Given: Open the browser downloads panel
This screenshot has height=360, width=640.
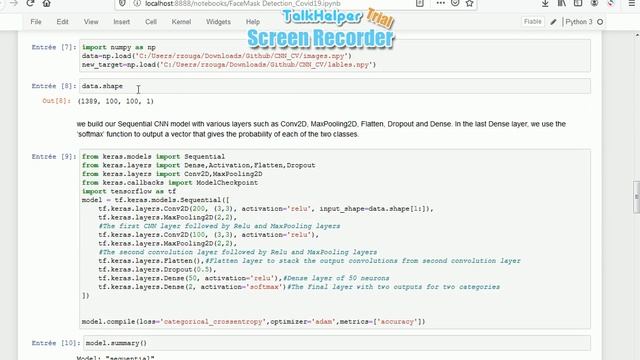Looking at the screenshot, I should point(545,3).
